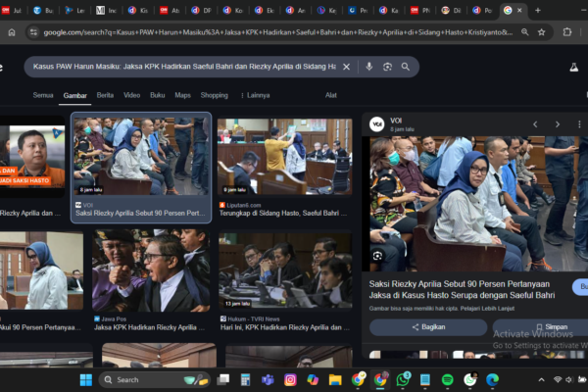
Task: Open Terungkap di Sidang Hasto result title
Action: (283, 213)
